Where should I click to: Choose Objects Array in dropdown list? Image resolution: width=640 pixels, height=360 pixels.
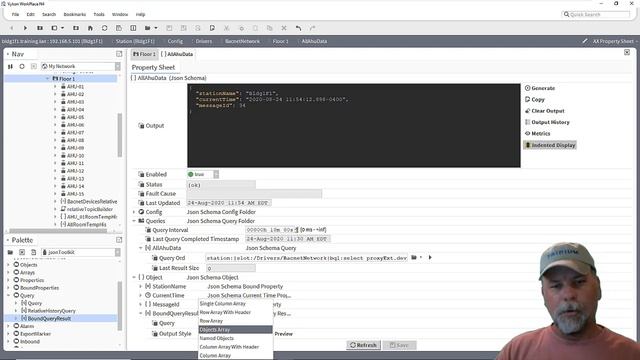click(x=235, y=329)
